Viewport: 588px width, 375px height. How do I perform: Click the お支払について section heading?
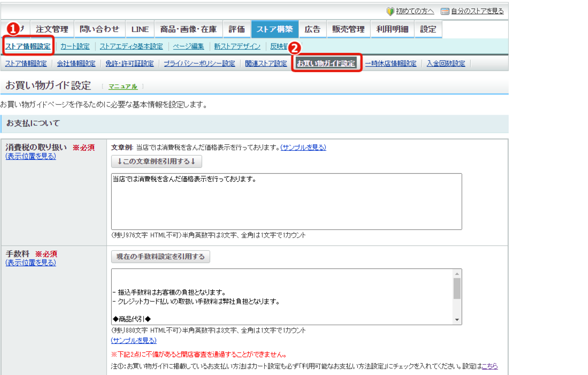[x=33, y=123]
